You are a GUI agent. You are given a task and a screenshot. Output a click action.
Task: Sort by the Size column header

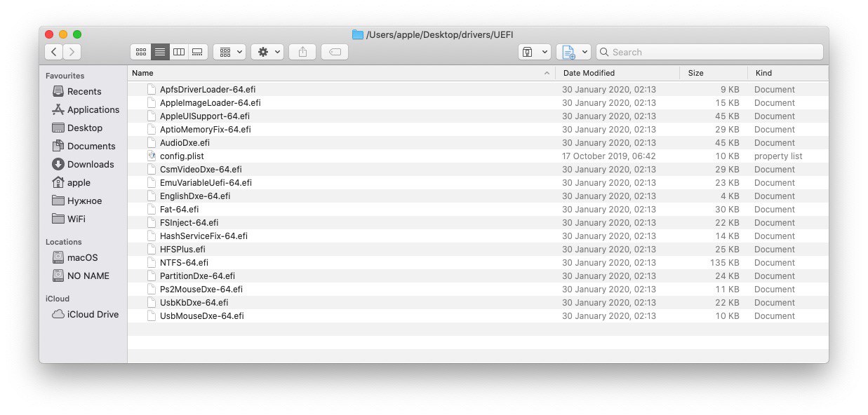point(714,73)
